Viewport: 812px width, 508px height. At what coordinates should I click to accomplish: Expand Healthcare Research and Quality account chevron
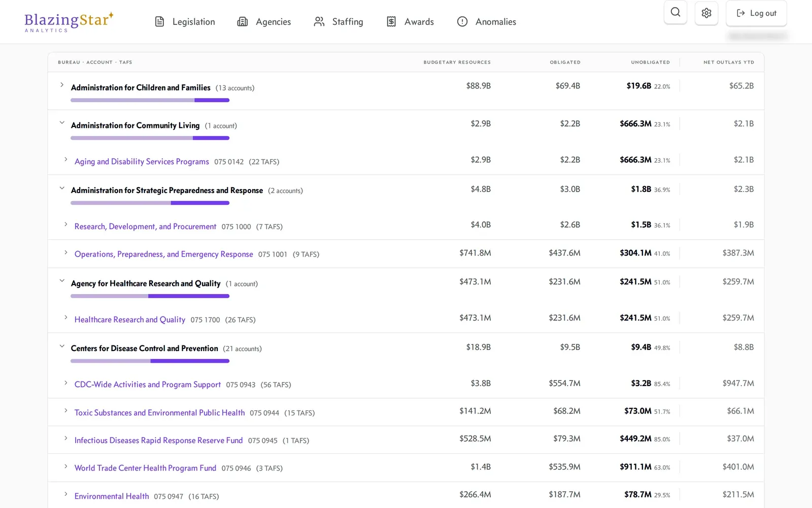click(65, 317)
